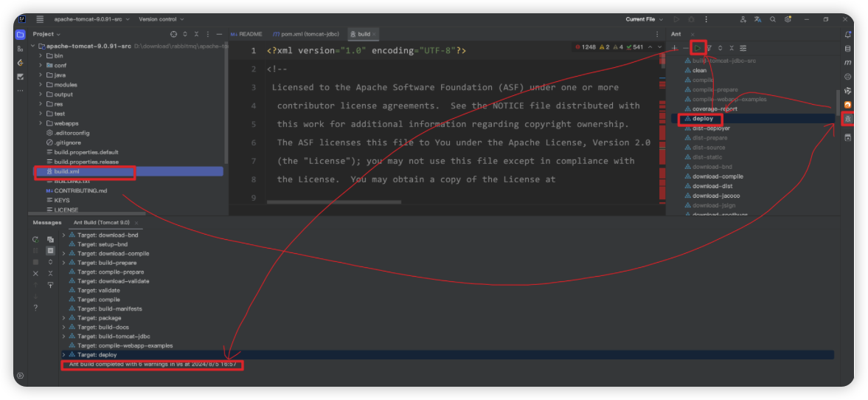Switch to the Messages tab
This screenshot has height=400, width=868.
click(47, 223)
